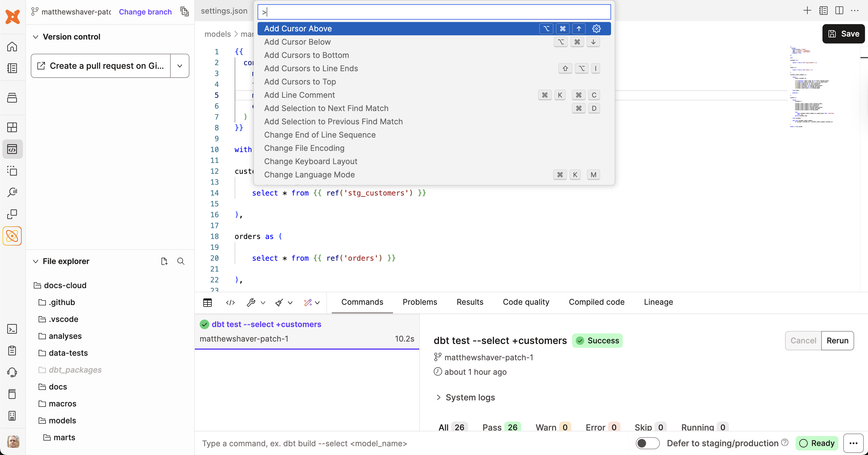
Task: Click the Rerun button
Action: [838, 340]
